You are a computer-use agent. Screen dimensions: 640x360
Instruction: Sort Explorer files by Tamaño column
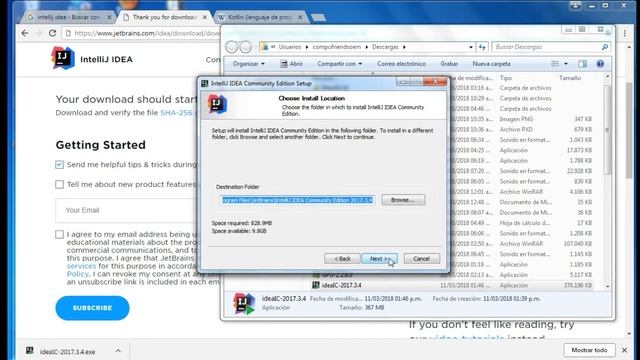coord(570,78)
